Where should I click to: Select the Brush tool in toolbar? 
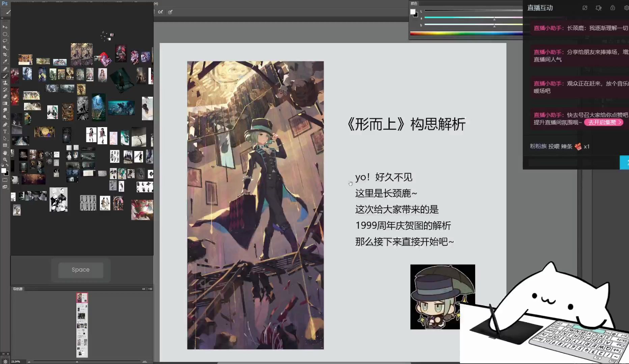click(5, 76)
